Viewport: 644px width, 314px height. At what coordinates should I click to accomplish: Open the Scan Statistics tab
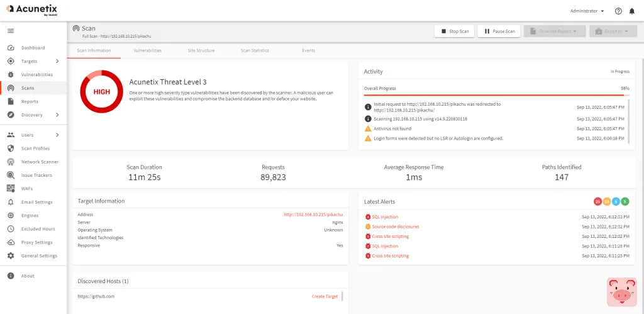pyautogui.click(x=255, y=50)
